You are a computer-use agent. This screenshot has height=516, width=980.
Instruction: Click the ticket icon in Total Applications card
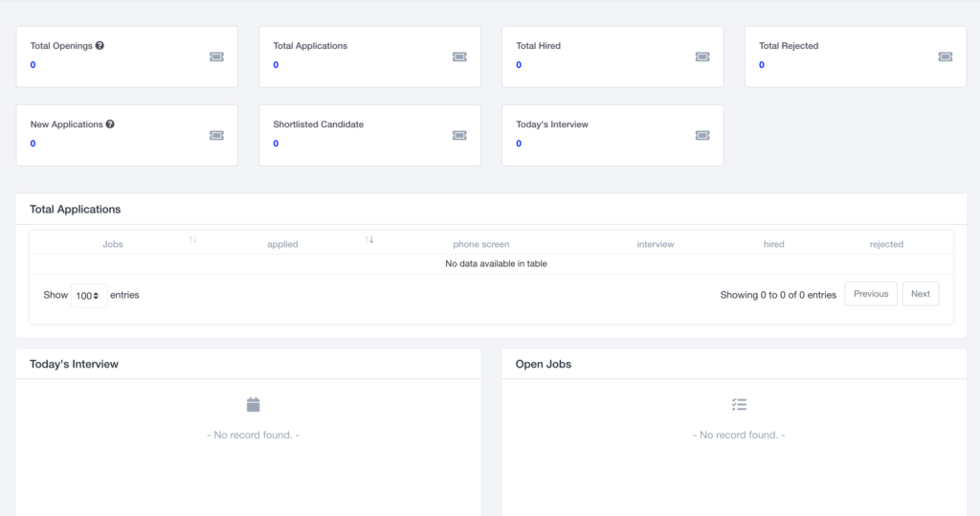tap(459, 56)
